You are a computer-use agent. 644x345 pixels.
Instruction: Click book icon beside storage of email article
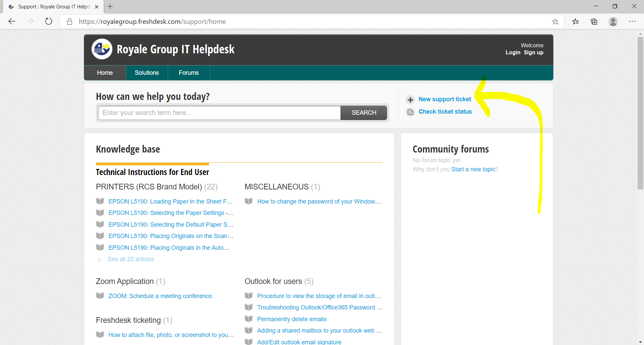(249, 296)
